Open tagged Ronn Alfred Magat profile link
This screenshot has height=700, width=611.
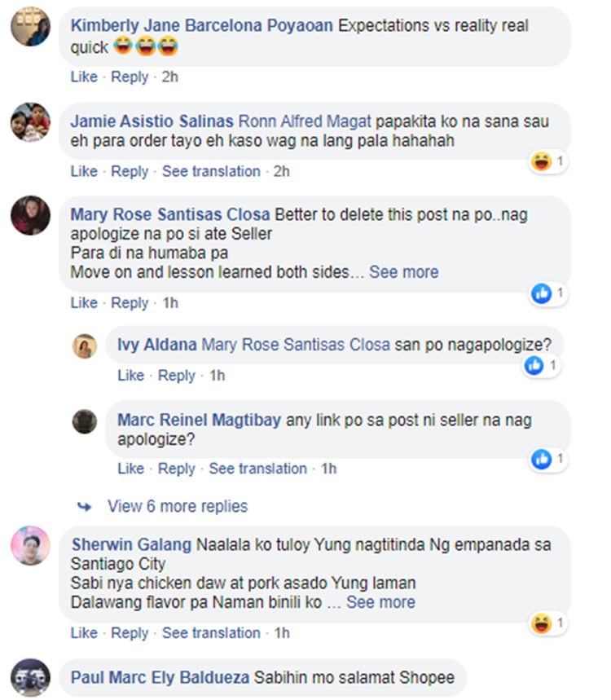point(305,121)
